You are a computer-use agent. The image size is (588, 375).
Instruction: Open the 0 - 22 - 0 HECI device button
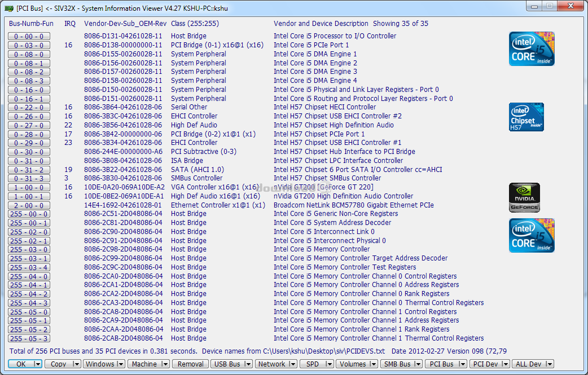tap(29, 108)
